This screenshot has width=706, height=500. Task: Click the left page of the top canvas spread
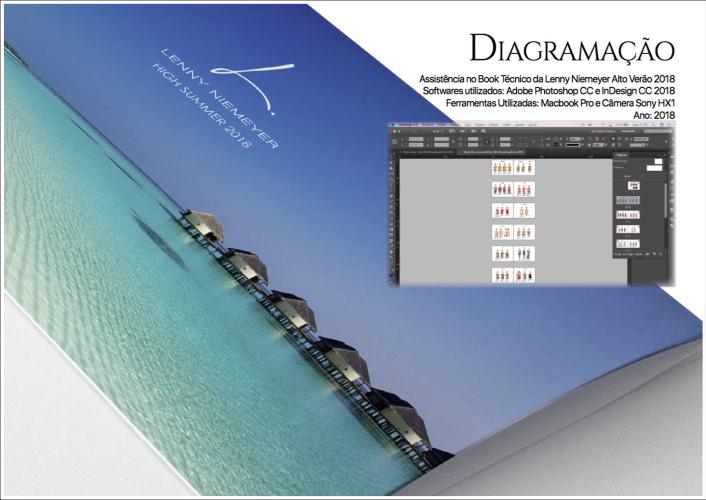[x=502, y=168]
